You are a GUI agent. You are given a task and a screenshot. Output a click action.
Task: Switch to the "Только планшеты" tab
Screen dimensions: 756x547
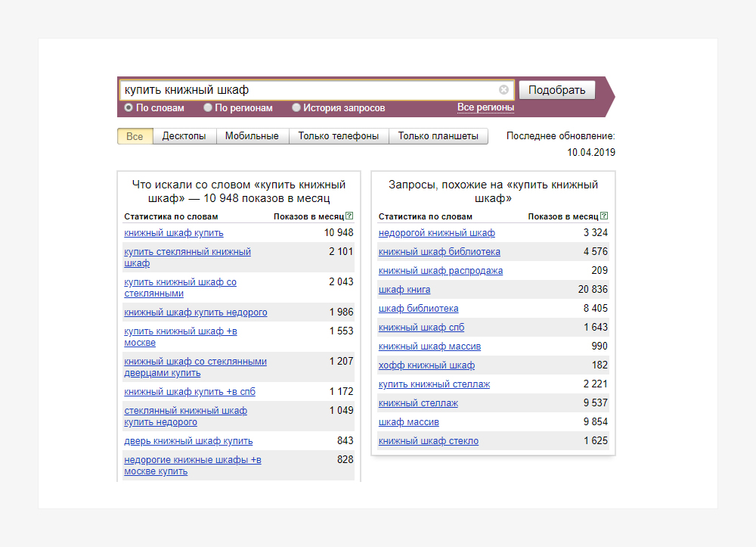pyautogui.click(x=438, y=136)
